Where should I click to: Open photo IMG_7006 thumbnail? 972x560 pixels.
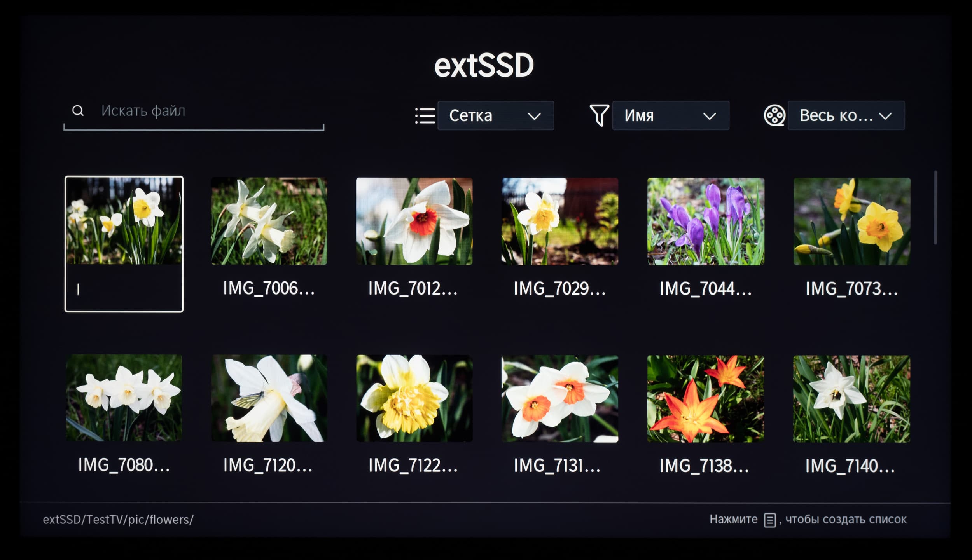[x=269, y=221]
